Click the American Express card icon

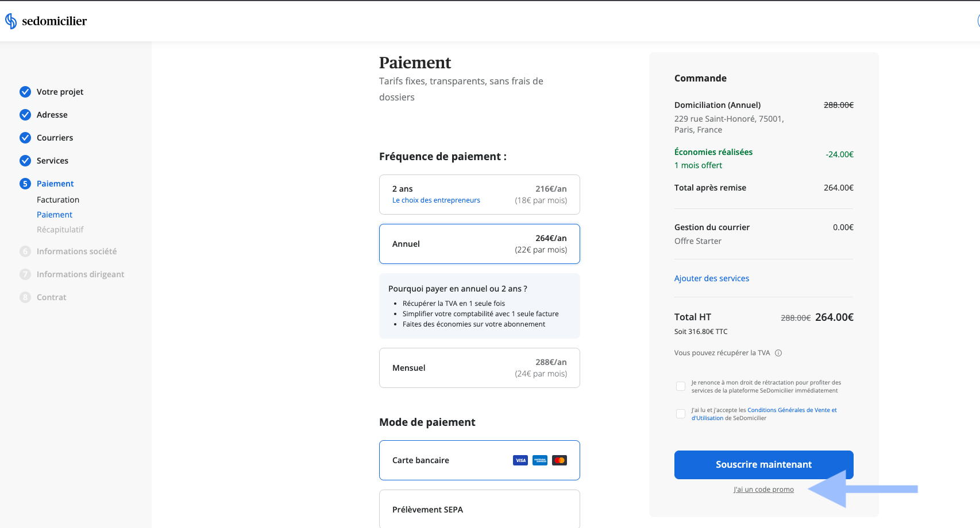pos(540,460)
